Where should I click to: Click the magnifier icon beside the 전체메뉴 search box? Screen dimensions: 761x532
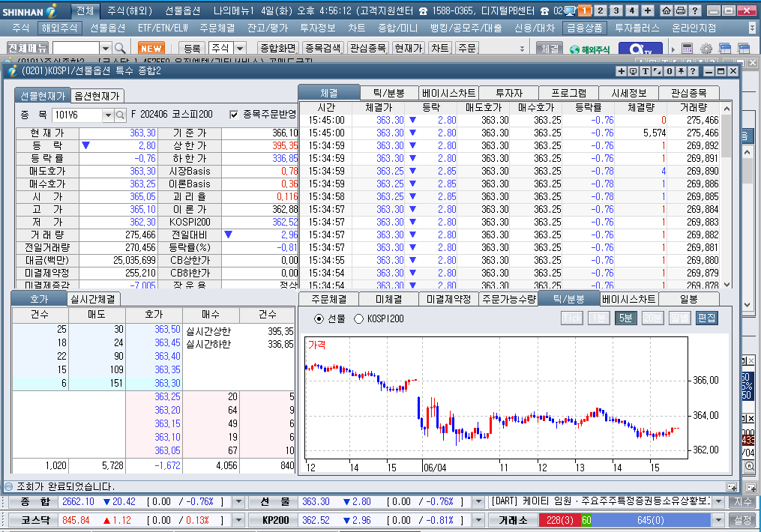(120, 49)
